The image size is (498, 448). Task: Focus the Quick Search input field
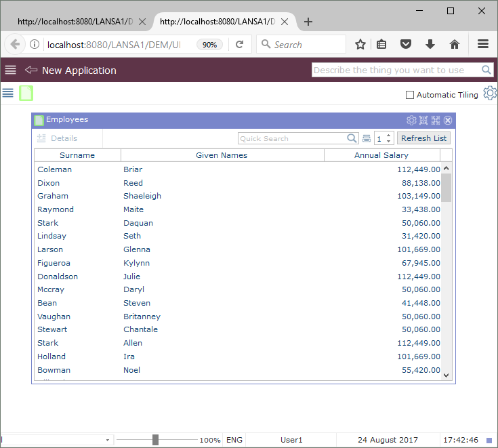pyautogui.click(x=292, y=138)
